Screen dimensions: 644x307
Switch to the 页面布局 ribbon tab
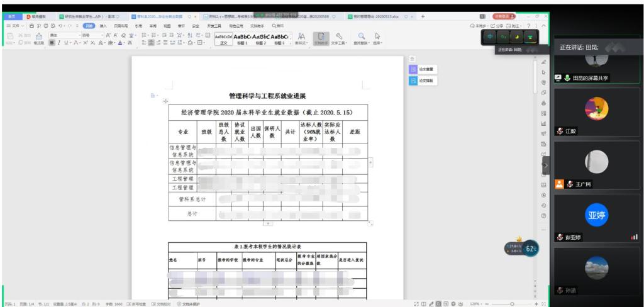coord(119,26)
